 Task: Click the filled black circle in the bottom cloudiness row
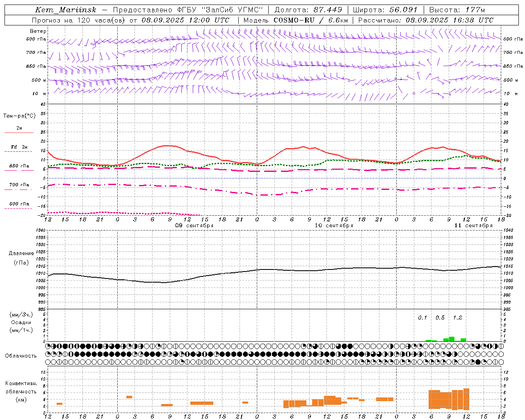pos(478,362)
